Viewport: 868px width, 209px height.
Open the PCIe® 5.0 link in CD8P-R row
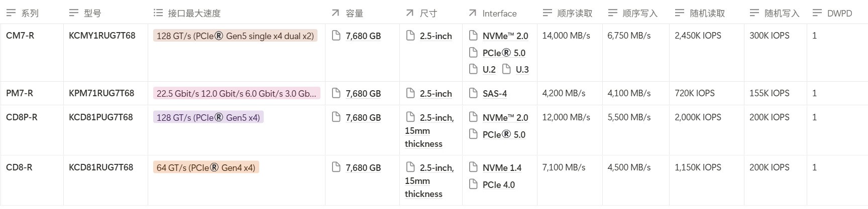[504, 135]
